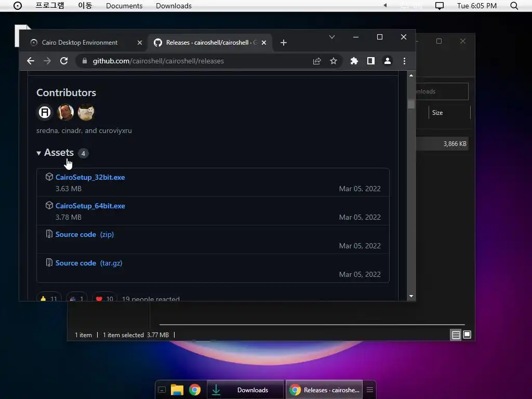Screen dimensions: 532x399
Task: Close the Releases cairoshell tab
Action: (x=264, y=43)
